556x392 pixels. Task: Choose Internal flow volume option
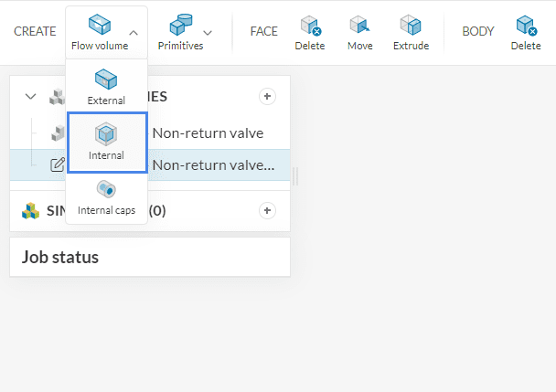(x=106, y=143)
